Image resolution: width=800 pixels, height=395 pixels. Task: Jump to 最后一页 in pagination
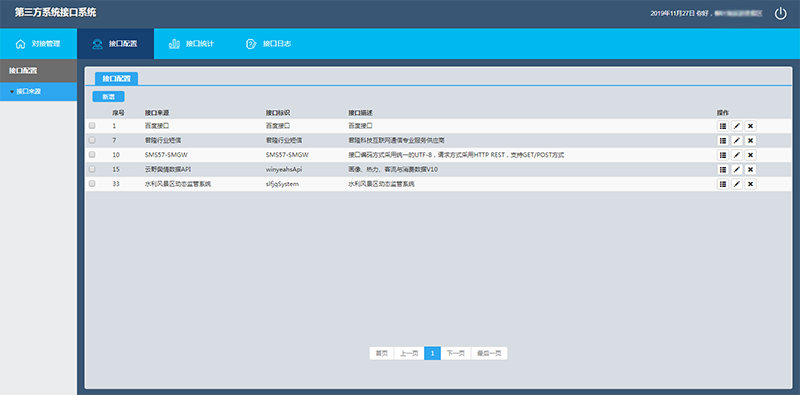(x=489, y=353)
